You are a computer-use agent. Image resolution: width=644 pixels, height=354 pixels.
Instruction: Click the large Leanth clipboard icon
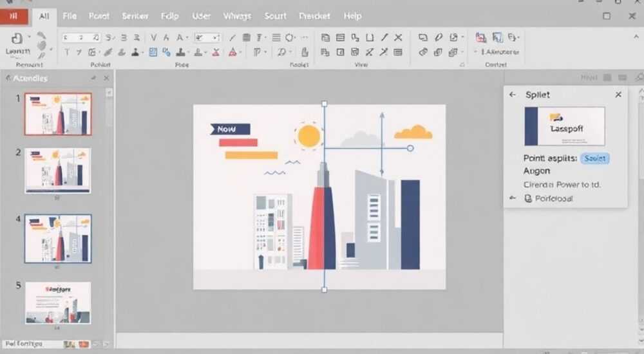[17, 39]
